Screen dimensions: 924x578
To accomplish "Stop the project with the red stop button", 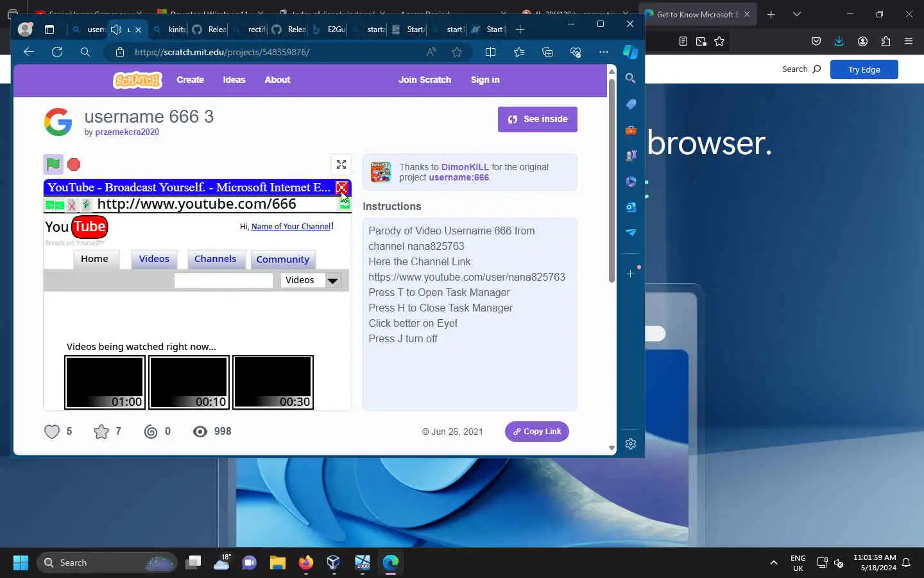I will [74, 164].
